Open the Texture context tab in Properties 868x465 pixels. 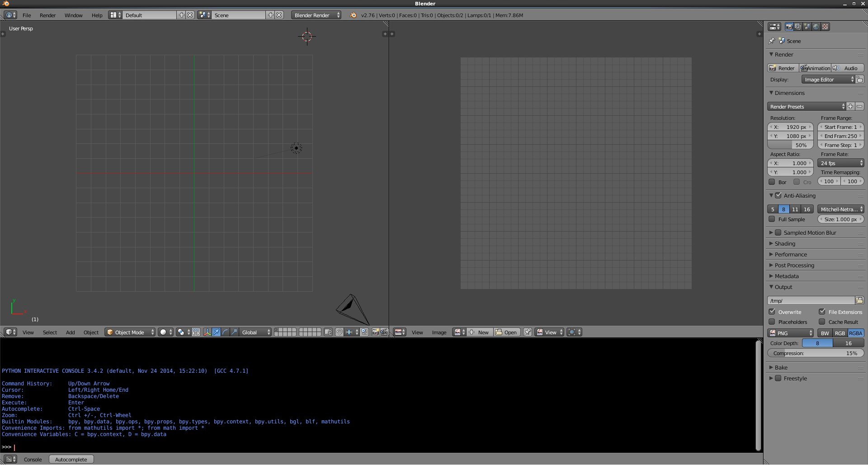(825, 27)
